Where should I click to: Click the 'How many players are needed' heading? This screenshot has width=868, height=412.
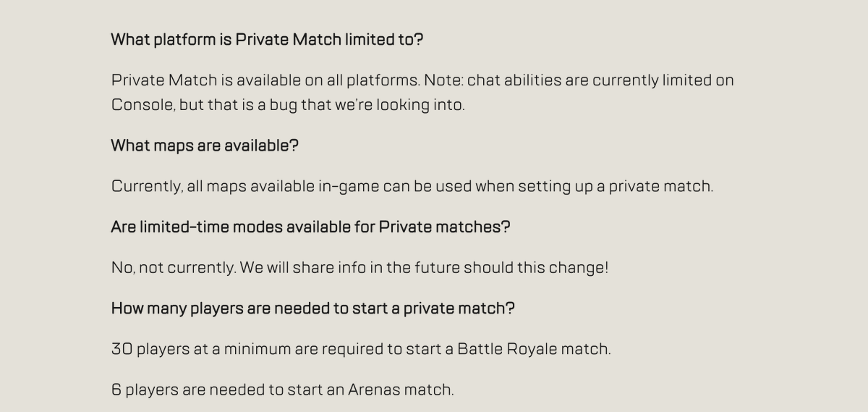312,308
